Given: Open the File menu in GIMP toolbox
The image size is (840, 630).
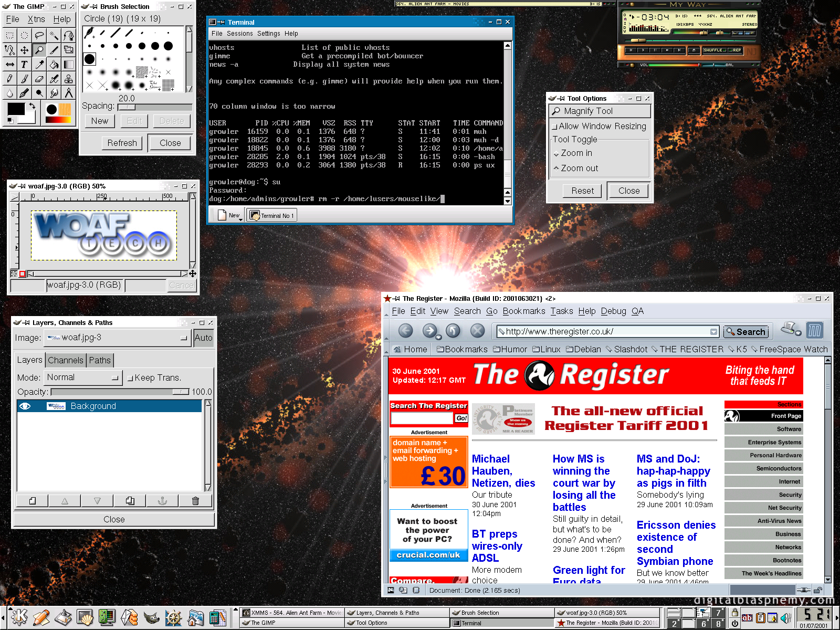Looking at the screenshot, I should click(13, 19).
